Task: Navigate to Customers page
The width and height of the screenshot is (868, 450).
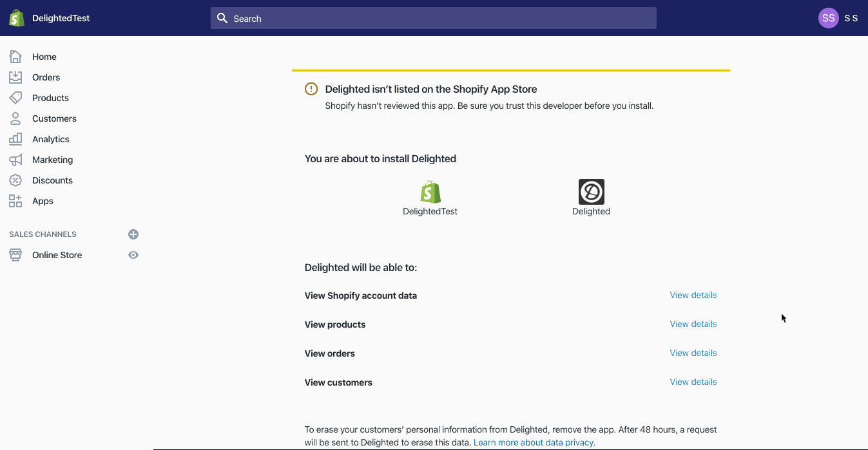Action: (55, 118)
